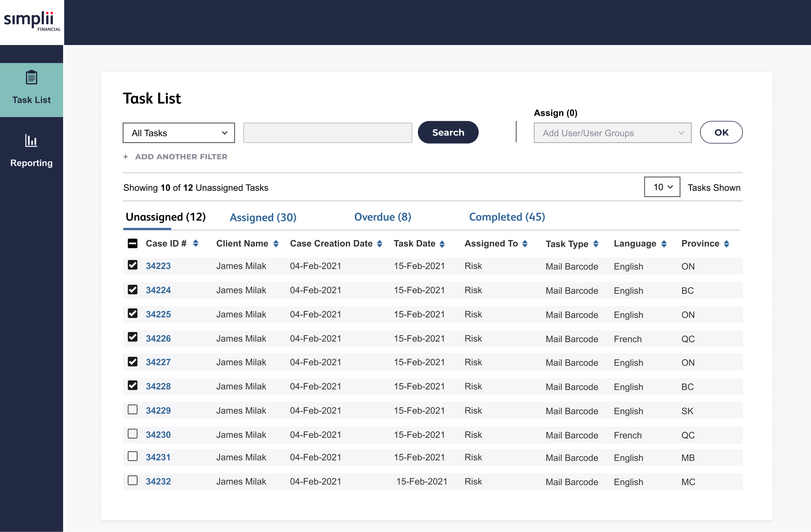Open the Reporting chart icon

[31, 141]
